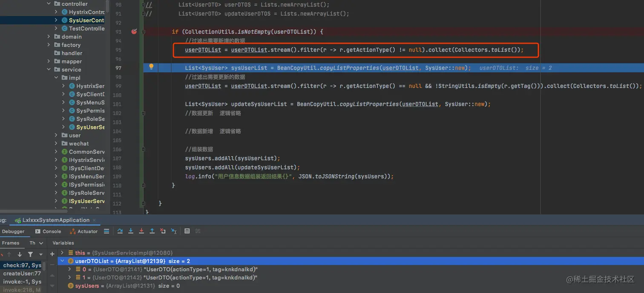Switch to the Actuator tab
This screenshot has height=293, width=644.
click(83, 231)
